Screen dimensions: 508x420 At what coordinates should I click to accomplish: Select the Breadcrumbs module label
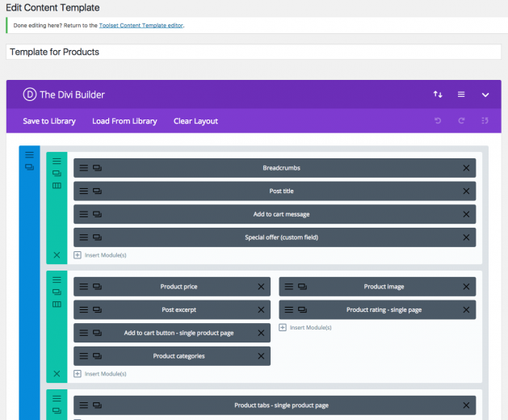[x=281, y=168]
